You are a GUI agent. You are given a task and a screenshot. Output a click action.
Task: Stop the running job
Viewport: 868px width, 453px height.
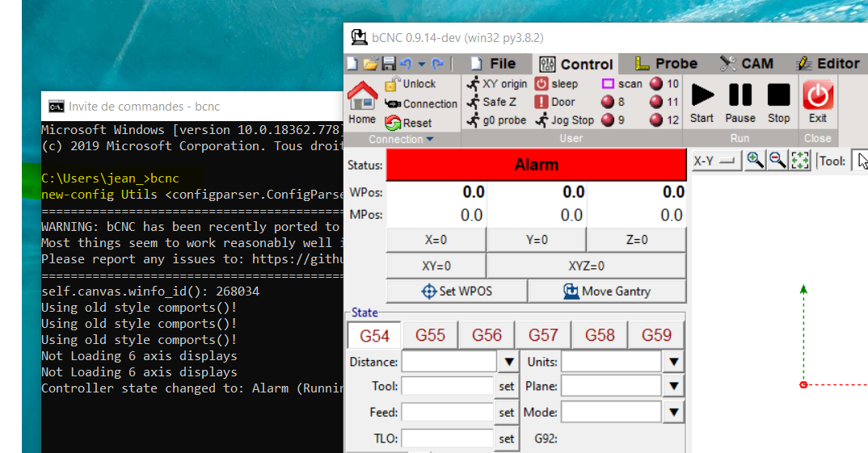point(778,103)
